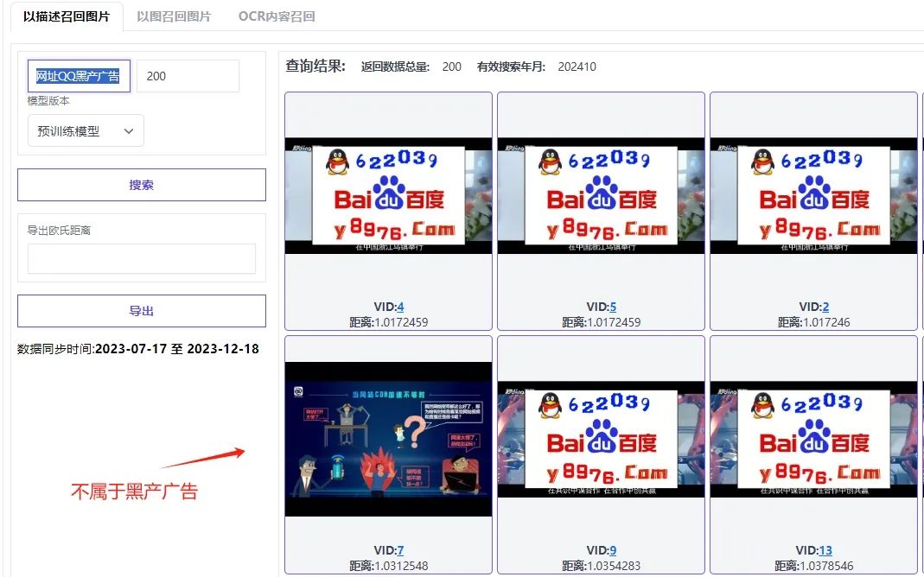
Task: Select the thumbnail image for VID 5
Action: click(601, 195)
